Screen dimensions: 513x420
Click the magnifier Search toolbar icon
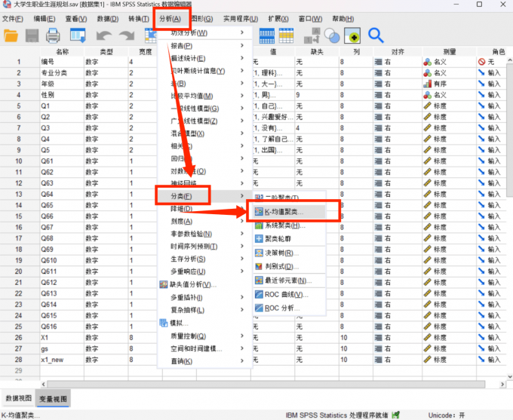coord(376,35)
